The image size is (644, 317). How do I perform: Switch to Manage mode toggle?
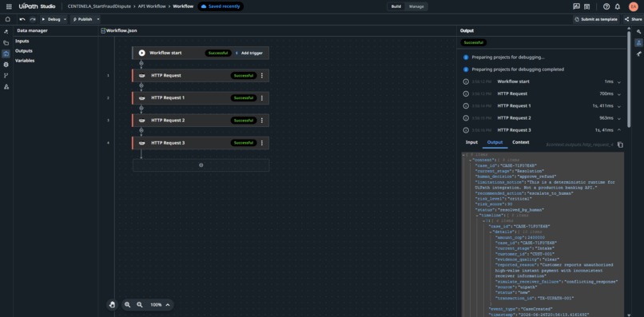416,6
